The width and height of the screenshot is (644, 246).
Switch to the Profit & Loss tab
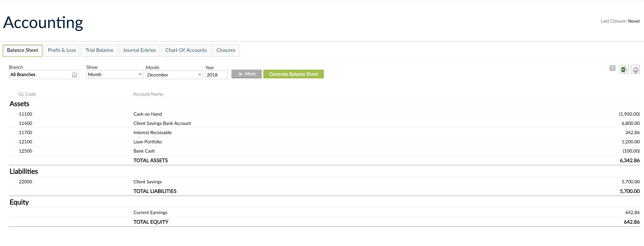pyautogui.click(x=62, y=50)
